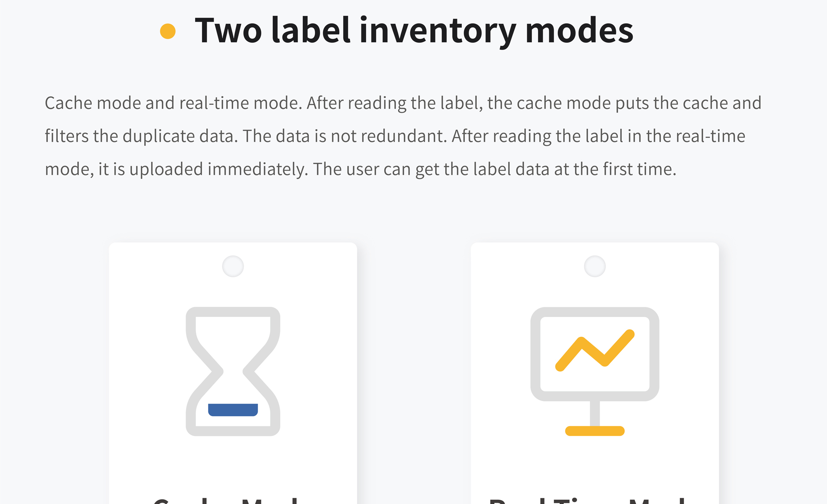Click the paragraph line starting "Cache mode and real-time"

[403, 103]
